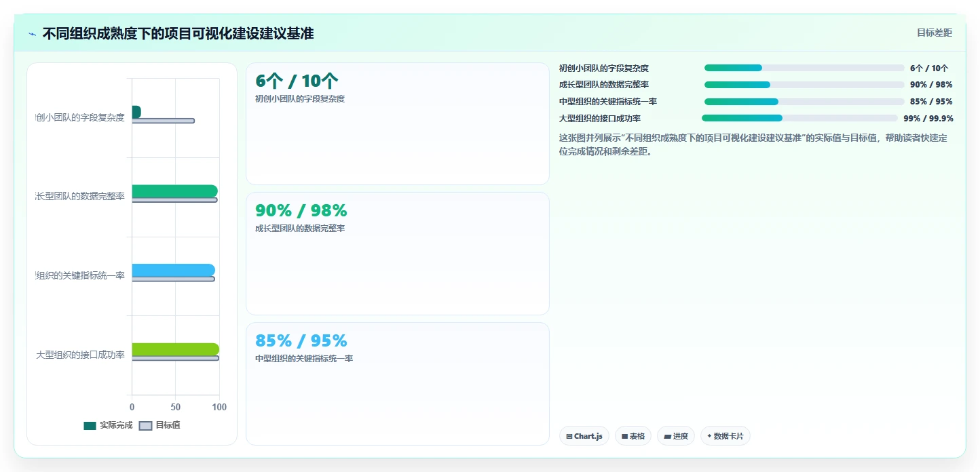Click the 99% / 99.9% value text
This screenshot has height=472, width=980.
click(928, 118)
